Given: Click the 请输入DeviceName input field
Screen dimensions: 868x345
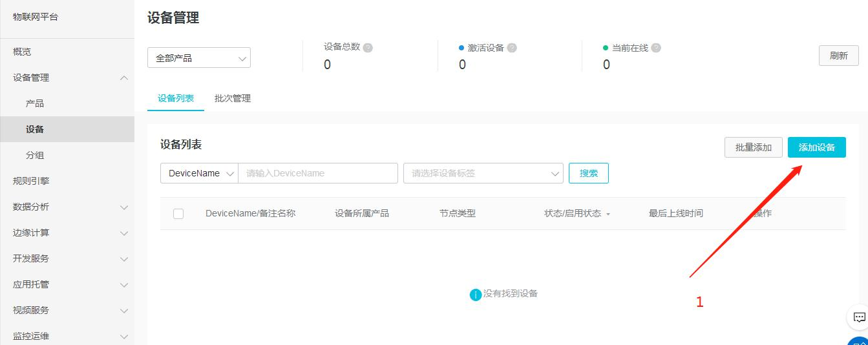Looking at the screenshot, I should (317, 173).
